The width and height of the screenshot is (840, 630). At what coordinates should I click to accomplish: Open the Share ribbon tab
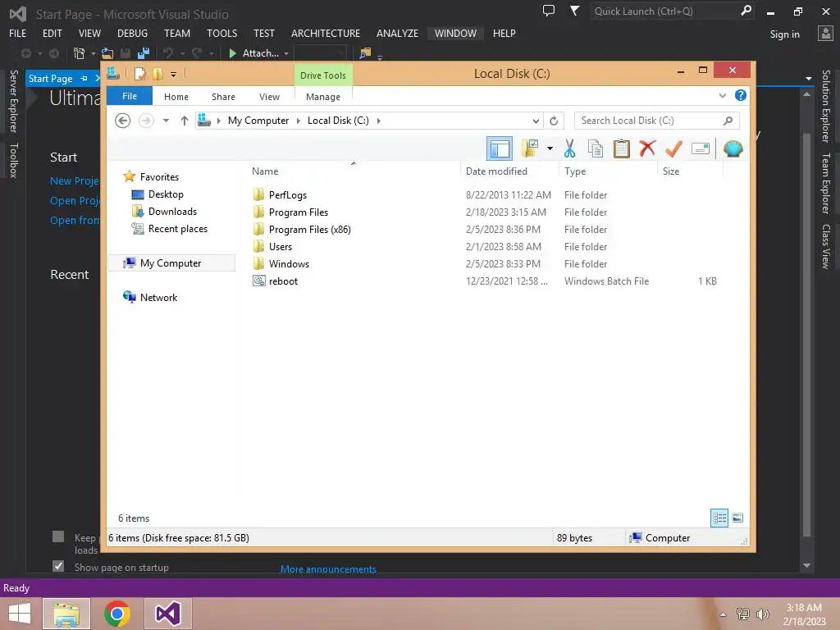coord(223,97)
